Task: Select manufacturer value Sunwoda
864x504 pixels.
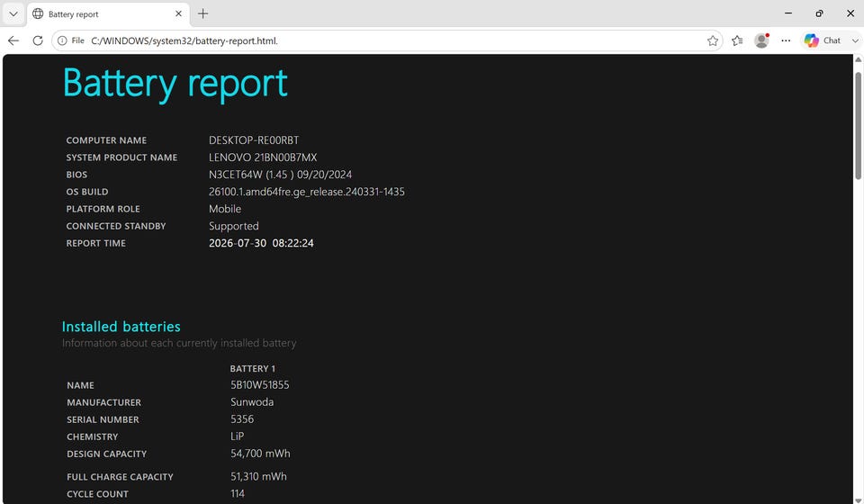Action: click(x=252, y=402)
